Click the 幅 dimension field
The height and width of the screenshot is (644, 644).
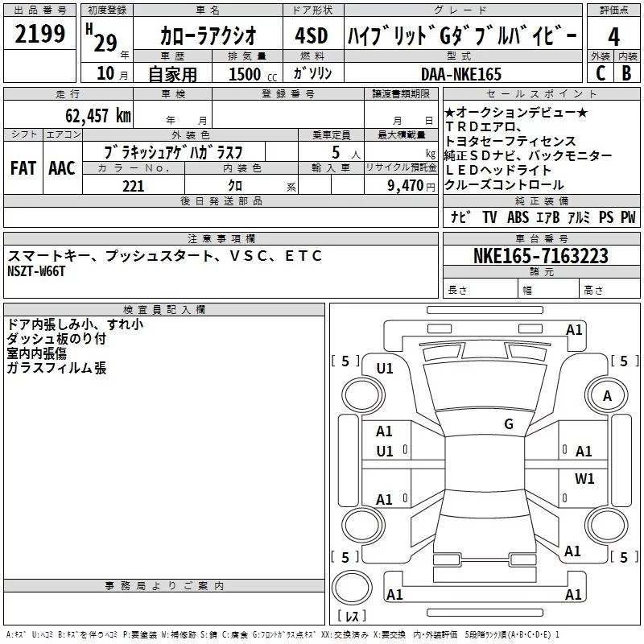(549, 289)
